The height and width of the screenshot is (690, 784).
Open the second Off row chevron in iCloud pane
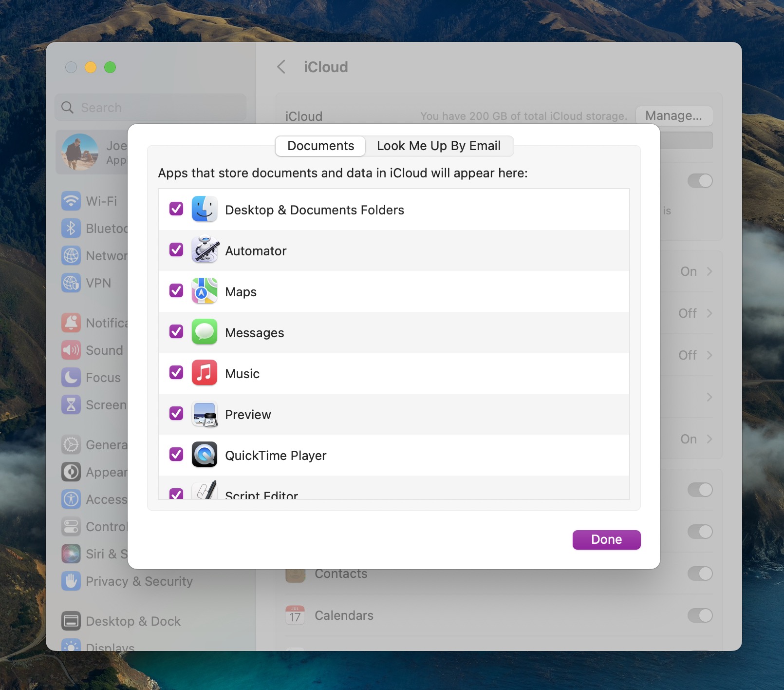pyautogui.click(x=709, y=355)
